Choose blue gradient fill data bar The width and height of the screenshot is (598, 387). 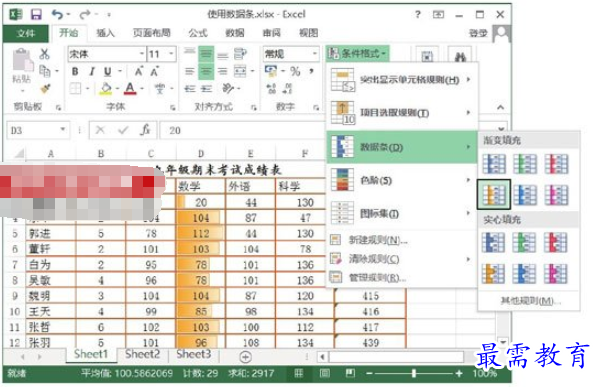pos(494,164)
